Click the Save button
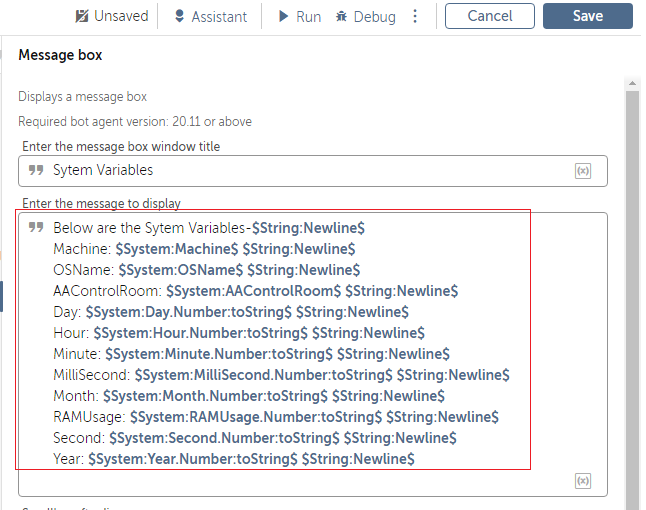This screenshot has width=646, height=510. pos(587,16)
